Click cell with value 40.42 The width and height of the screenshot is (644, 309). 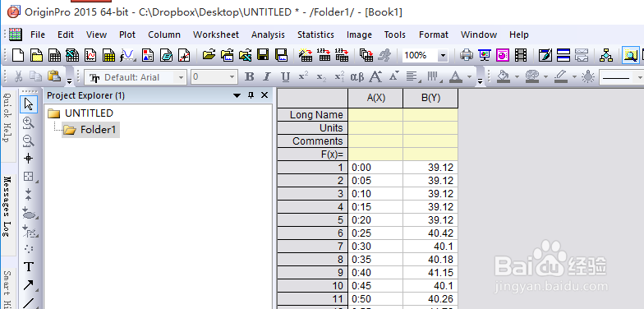tap(430, 233)
